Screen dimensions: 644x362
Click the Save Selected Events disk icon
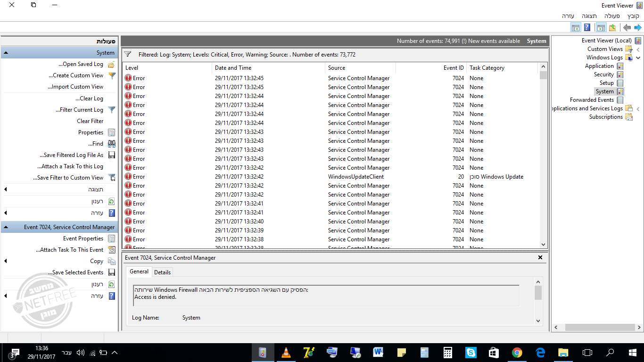pyautogui.click(x=111, y=272)
